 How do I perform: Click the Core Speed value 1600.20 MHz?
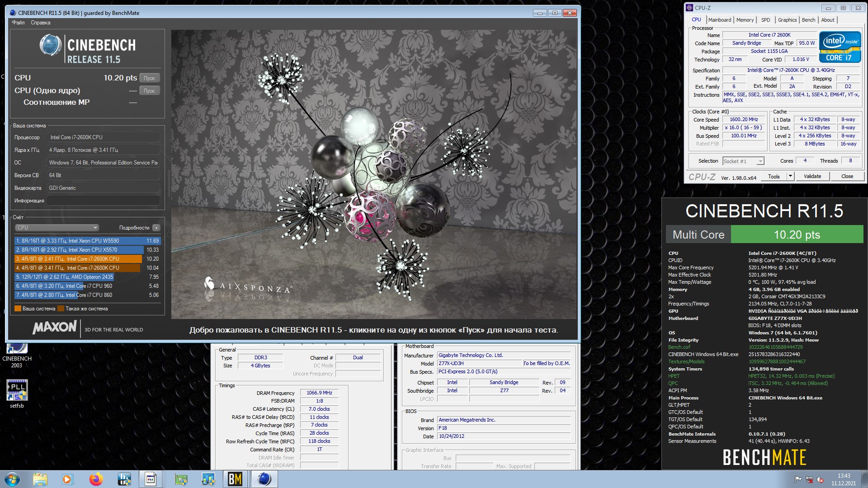(x=744, y=120)
